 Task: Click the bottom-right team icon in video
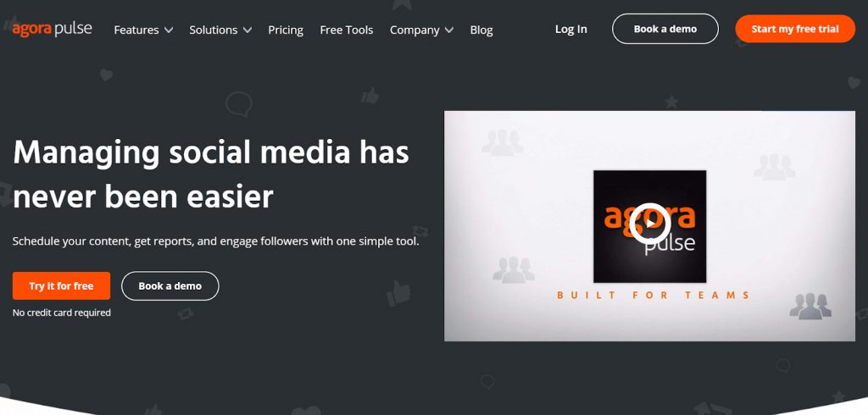tap(810, 306)
